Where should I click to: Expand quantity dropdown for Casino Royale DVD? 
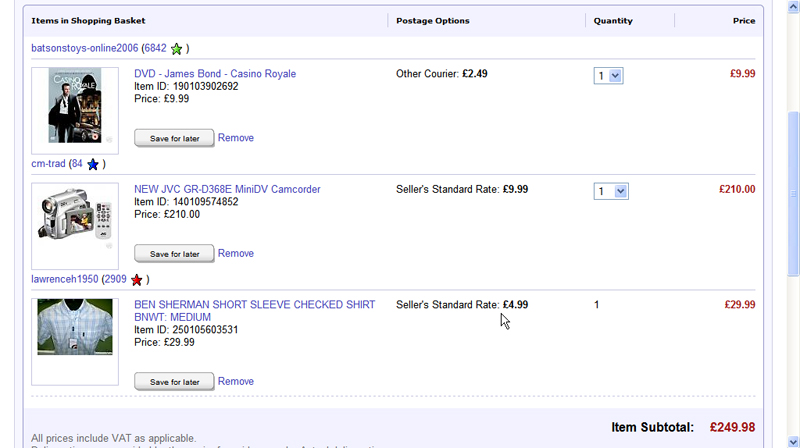click(608, 75)
